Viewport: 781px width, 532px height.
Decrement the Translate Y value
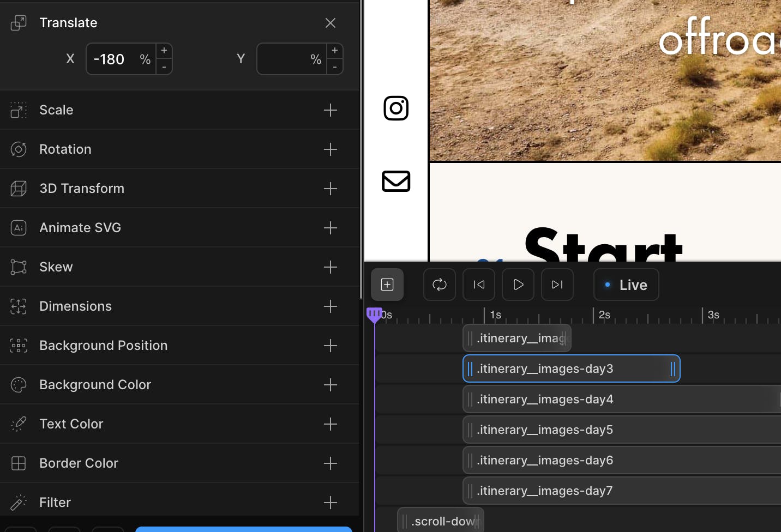coord(335,67)
